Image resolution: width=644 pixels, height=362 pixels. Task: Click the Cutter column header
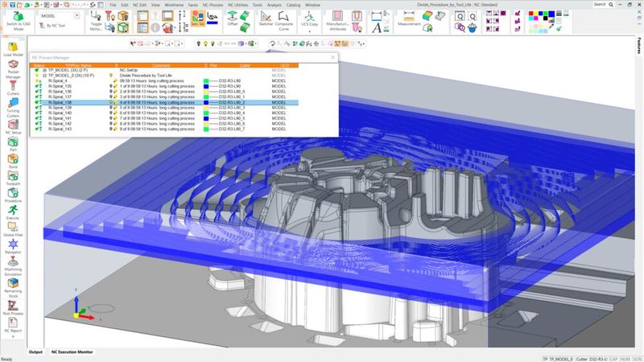click(245, 65)
